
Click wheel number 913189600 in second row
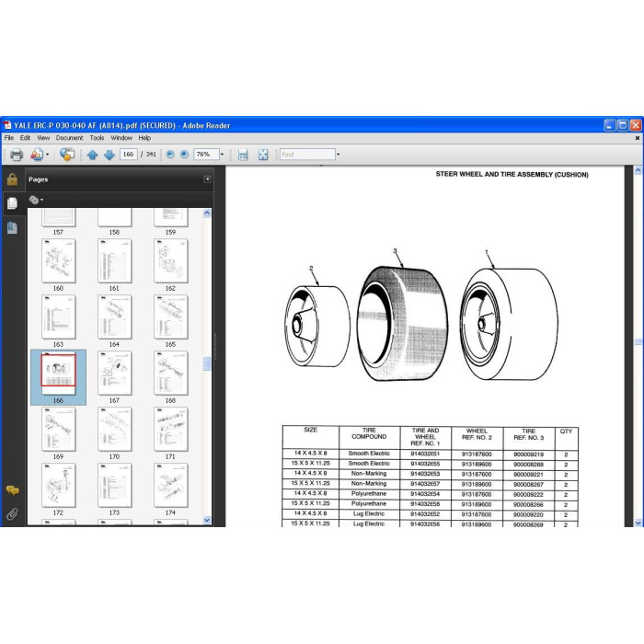[477, 464]
